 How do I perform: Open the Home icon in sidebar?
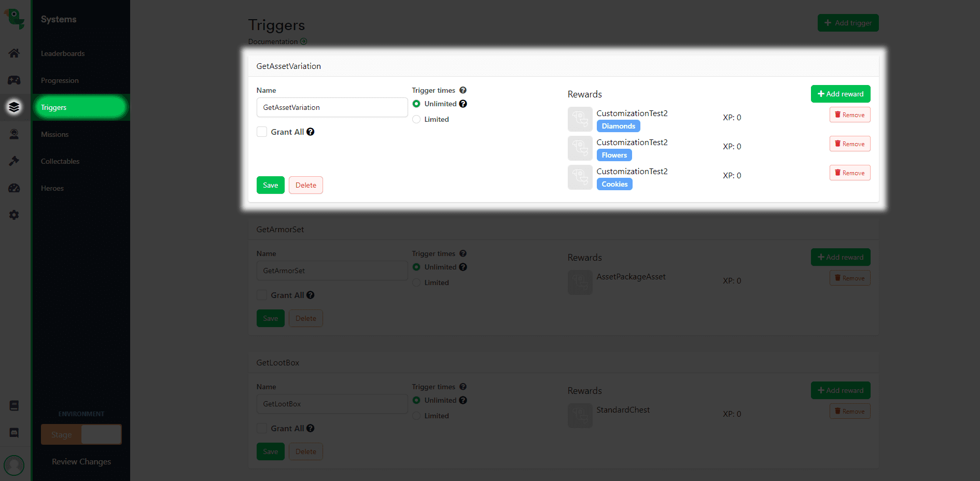tap(14, 53)
